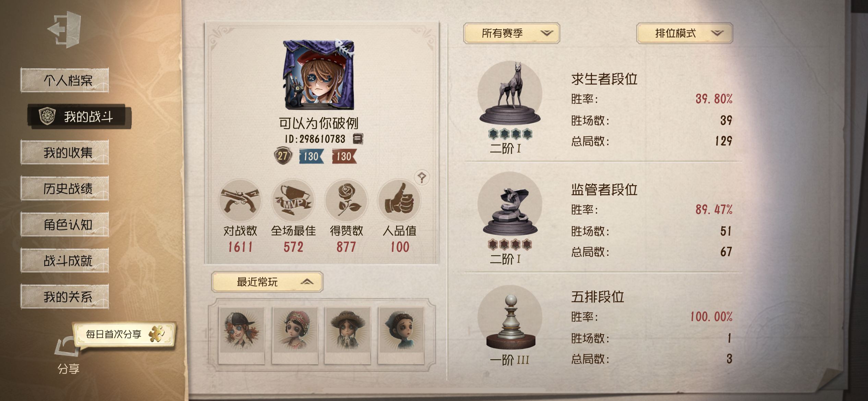Collapse the 最近常玩 expander
The width and height of the screenshot is (868, 401).
(x=267, y=282)
